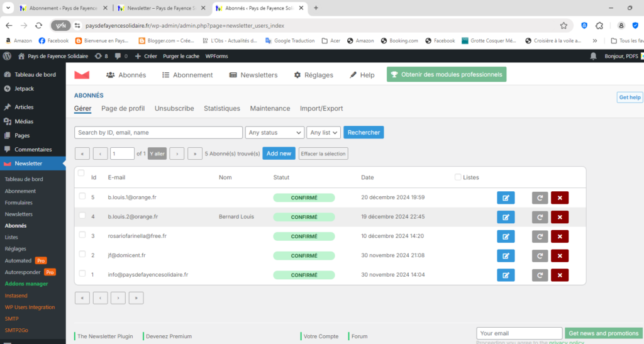This screenshot has height=344, width=644.
Task: Tick the checkbox for subscriber ID 5
Action: coord(82,197)
